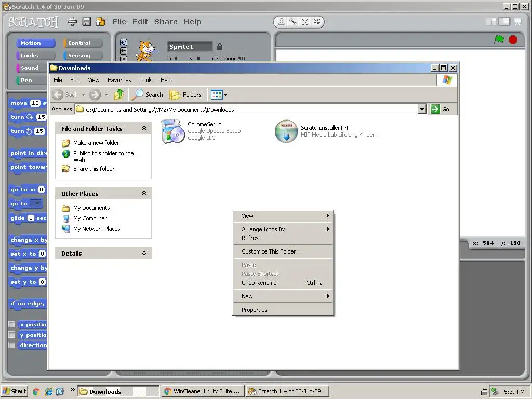Viewport: 532px width, 399px height.
Task: Open the New submenu
Action: (x=283, y=296)
